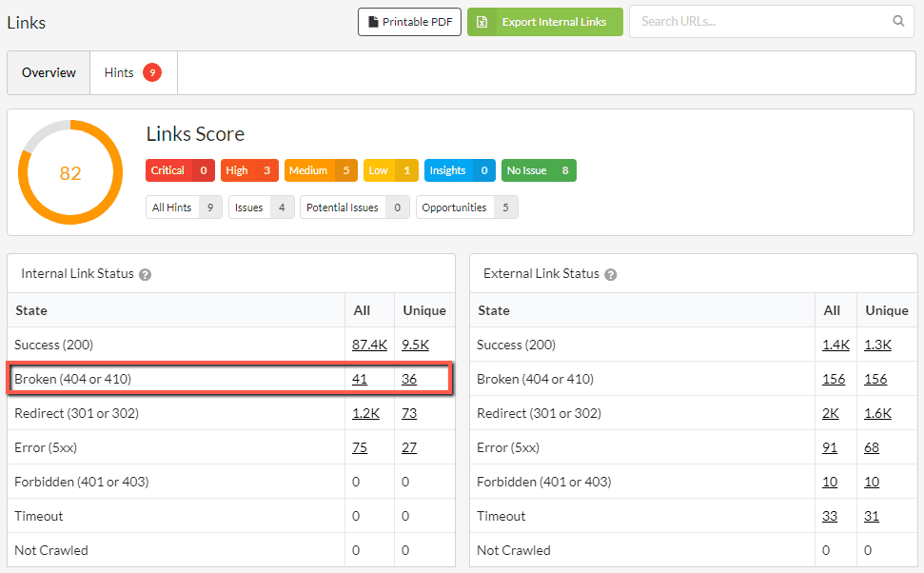Filter by Critical severity hints
Image resolution: width=924 pixels, height=573 pixels.
(180, 170)
